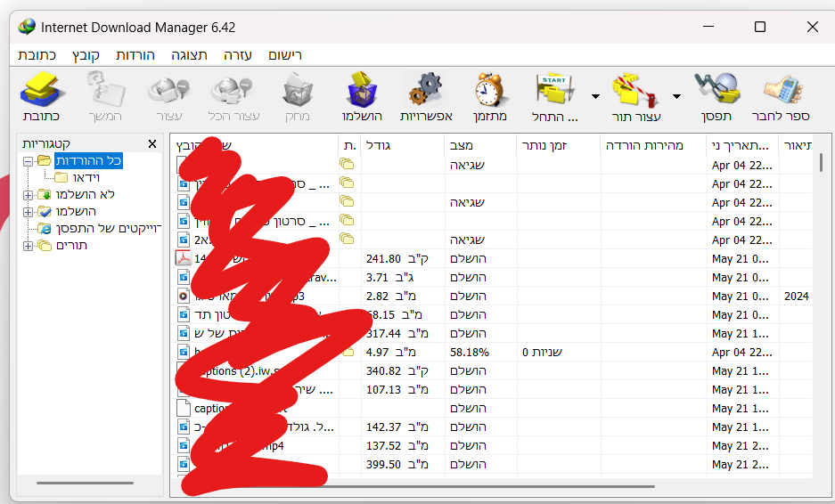The width and height of the screenshot is (835, 504).
Task: Open the מתזמן (Scheduler) alarm clock icon
Action: pos(489,89)
